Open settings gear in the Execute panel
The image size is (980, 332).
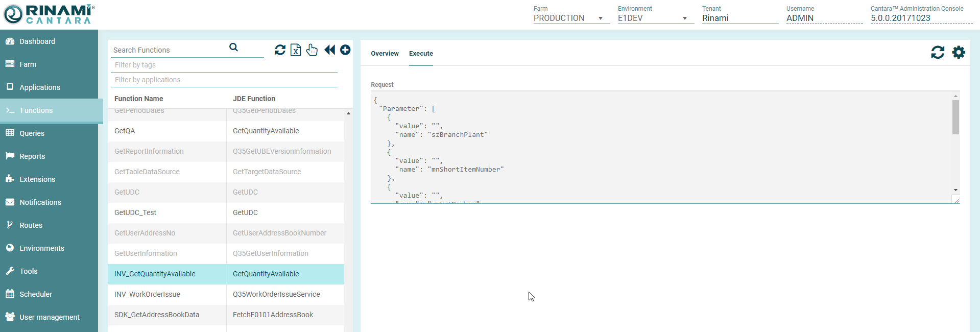tap(959, 52)
